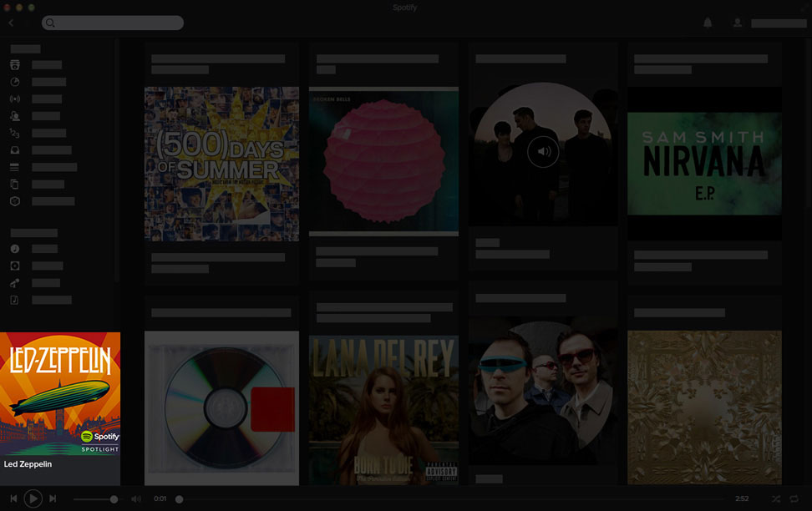Click the back navigation chevron
The width and height of the screenshot is (812, 511).
tap(10, 23)
